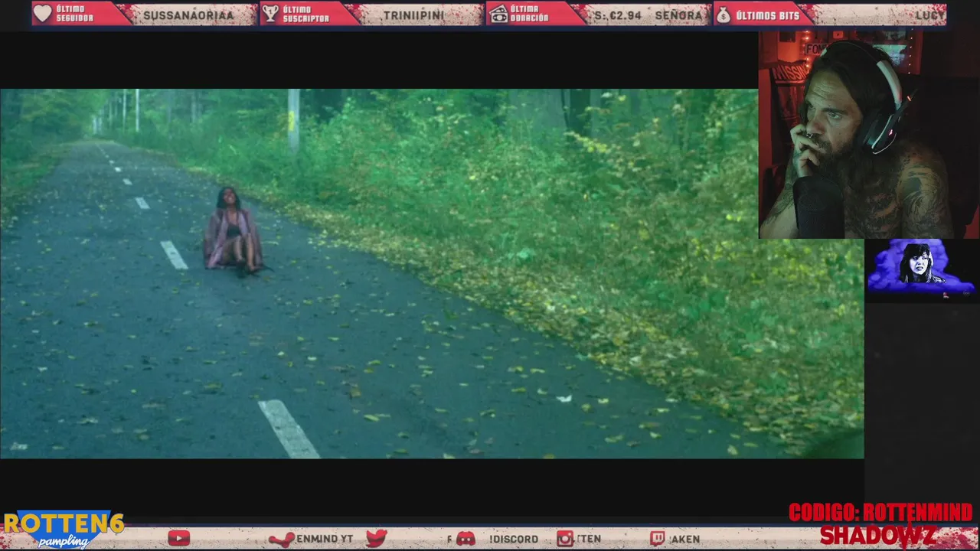Image resolution: width=980 pixels, height=551 pixels.
Task: Click the CODIGO: ROTTENMIND text
Action: [880, 513]
